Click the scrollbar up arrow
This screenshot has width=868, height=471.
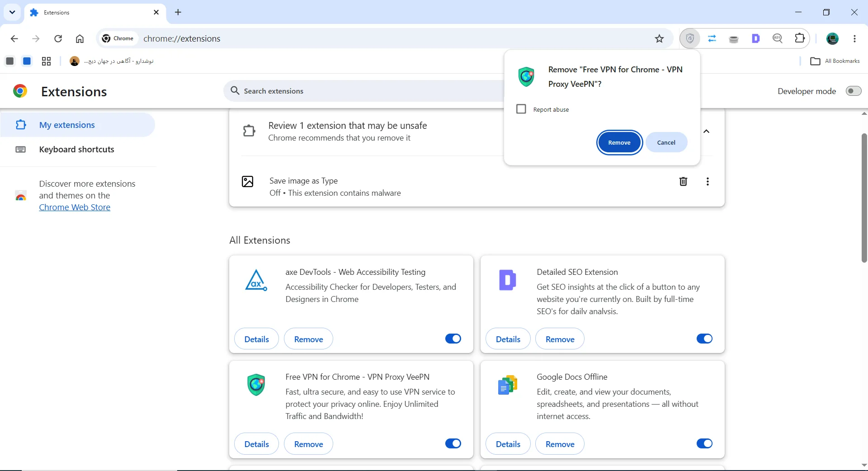864,113
